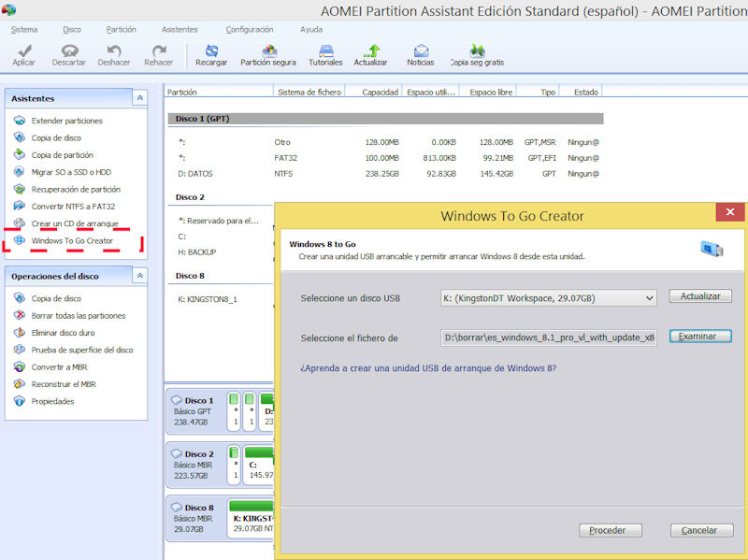Image resolution: width=748 pixels, height=560 pixels.
Task: Click the Rehacer redo icon
Action: click(158, 55)
